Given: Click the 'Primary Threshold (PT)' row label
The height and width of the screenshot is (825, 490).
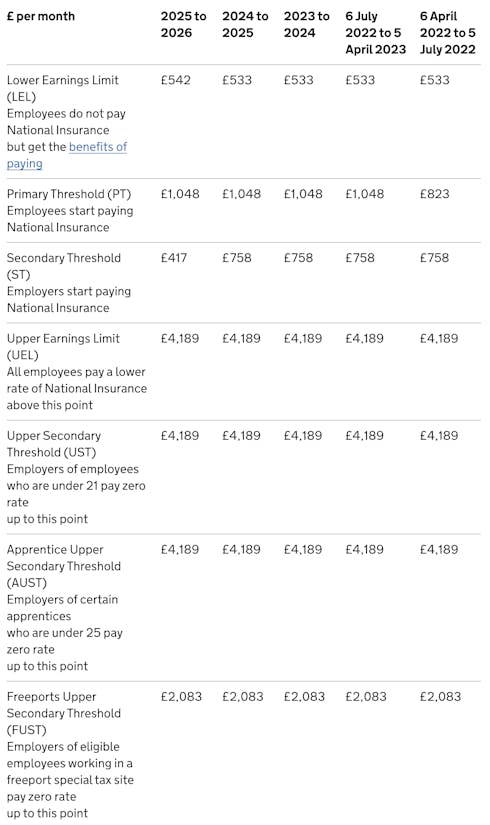Looking at the screenshot, I should (69, 194).
